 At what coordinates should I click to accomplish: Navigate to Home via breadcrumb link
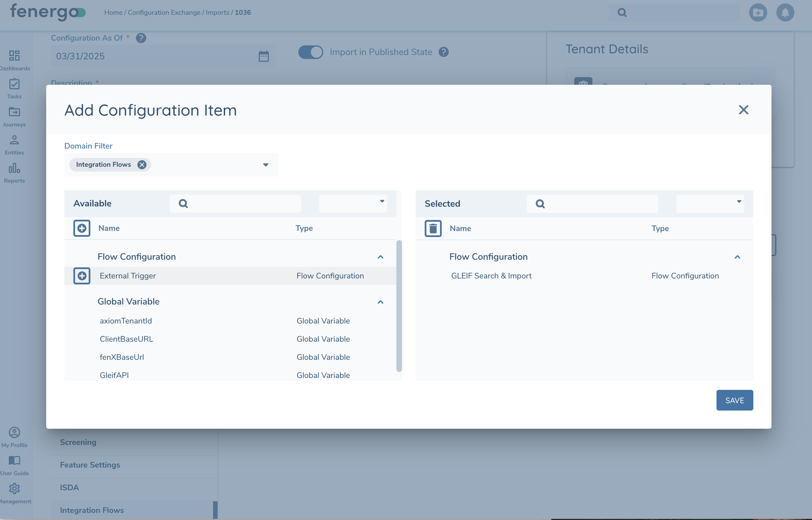tap(113, 12)
